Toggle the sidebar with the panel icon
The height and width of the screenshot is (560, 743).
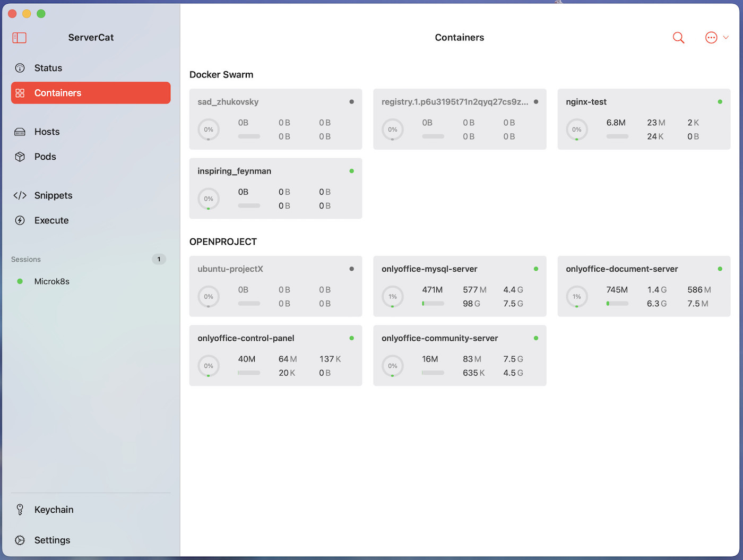(x=19, y=38)
